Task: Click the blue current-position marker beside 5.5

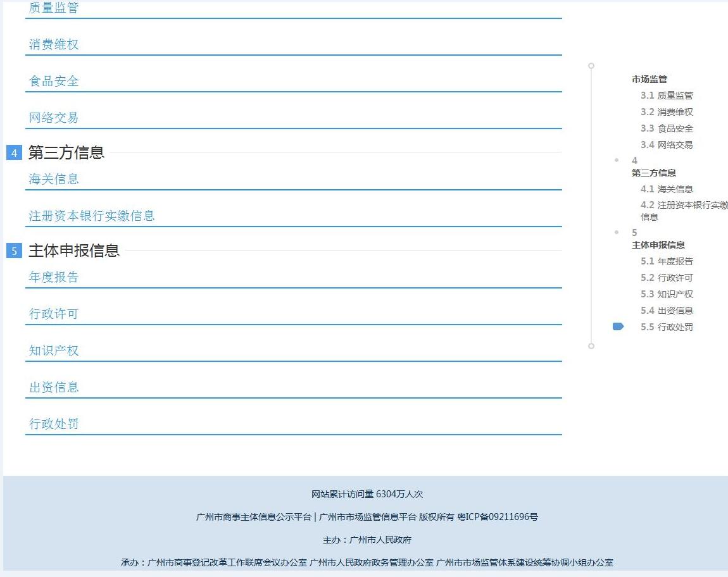Action: click(x=618, y=327)
